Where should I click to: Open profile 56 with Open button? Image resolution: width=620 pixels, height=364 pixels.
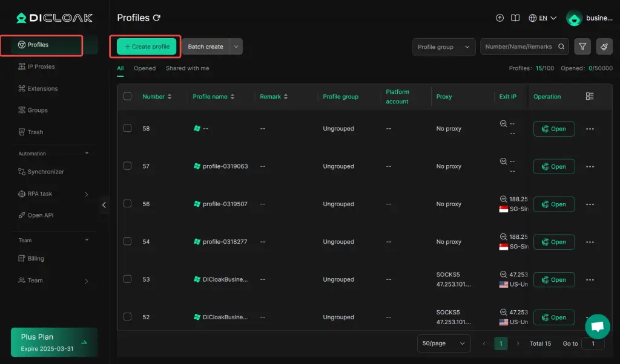tap(553, 204)
